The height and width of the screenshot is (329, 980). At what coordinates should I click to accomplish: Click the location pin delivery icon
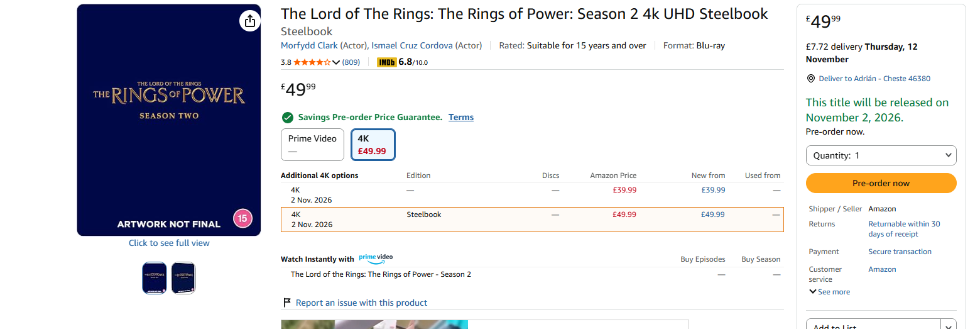click(x=811, y=79)
